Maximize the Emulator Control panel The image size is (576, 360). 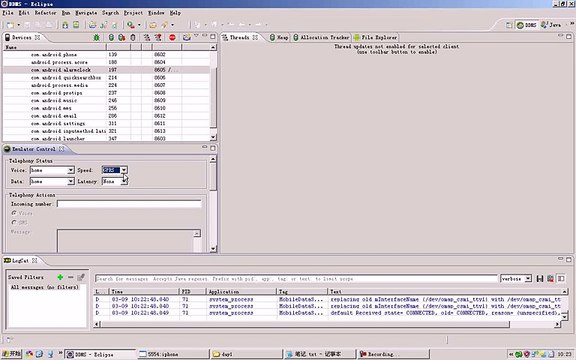(213, 148)
